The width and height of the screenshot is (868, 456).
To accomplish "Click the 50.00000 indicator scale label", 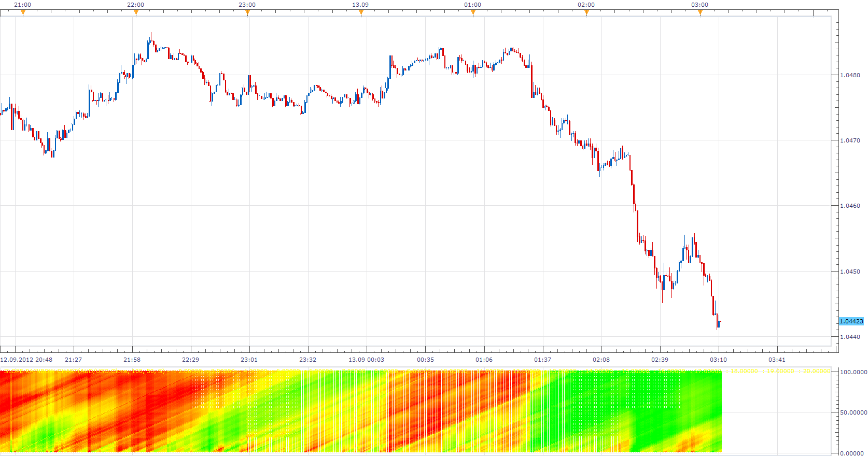I will [853, 412].
